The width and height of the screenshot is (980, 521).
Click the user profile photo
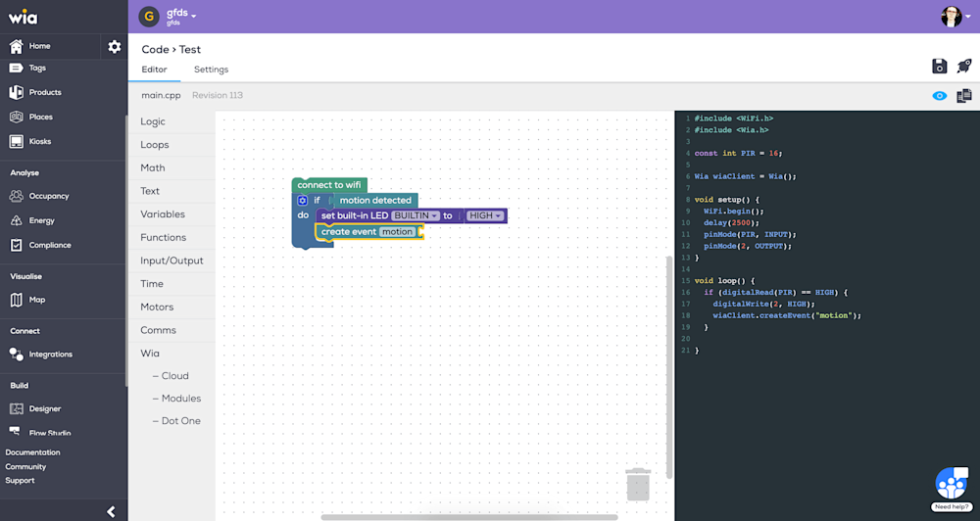tap(952, 17)
